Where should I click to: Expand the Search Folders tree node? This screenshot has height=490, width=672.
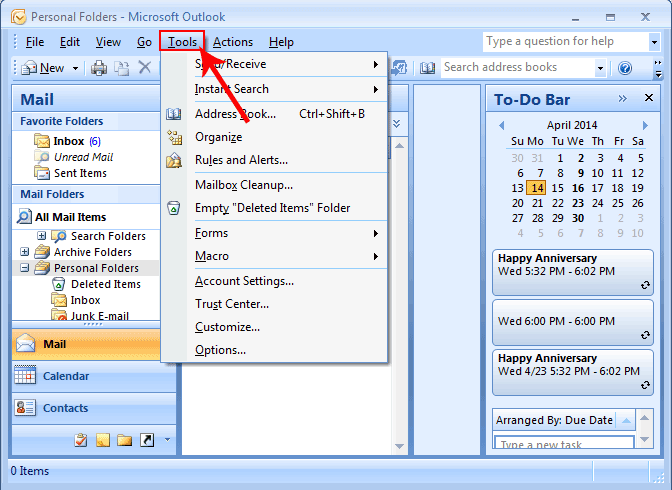point(42,235)
